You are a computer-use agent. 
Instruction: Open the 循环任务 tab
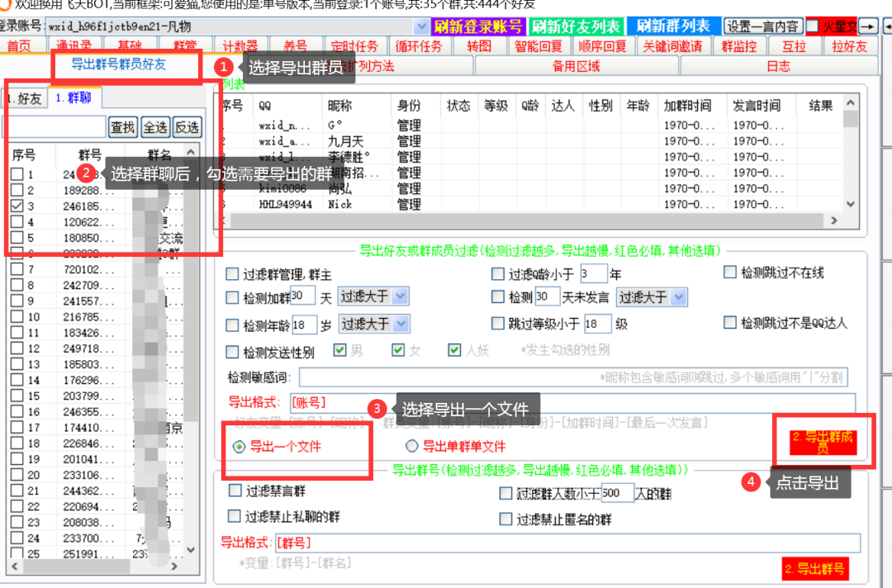(419, 46)
